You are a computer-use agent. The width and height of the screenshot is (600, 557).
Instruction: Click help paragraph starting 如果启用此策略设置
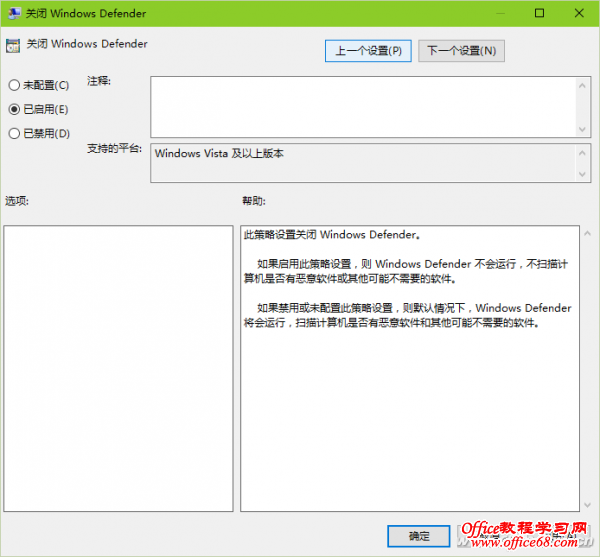(x=406, y=271)
